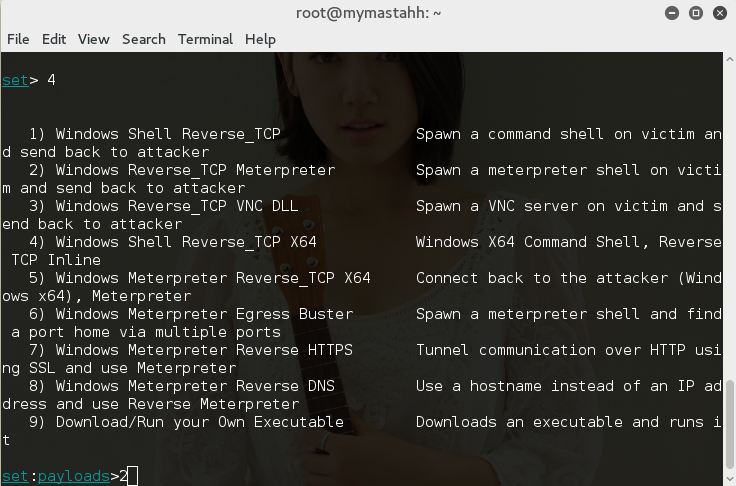Click the 'Windows Shell Reverse_TCP' option 1 line

(168, 134)
